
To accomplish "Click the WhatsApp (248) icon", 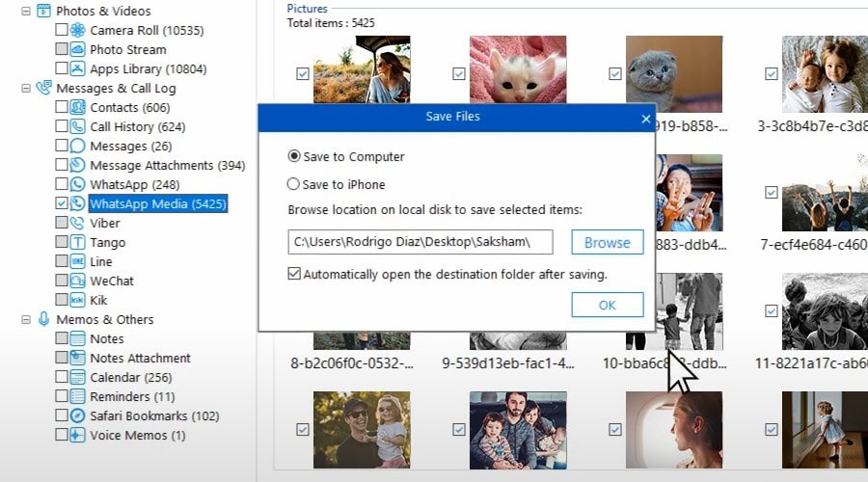I will point(77,184).
